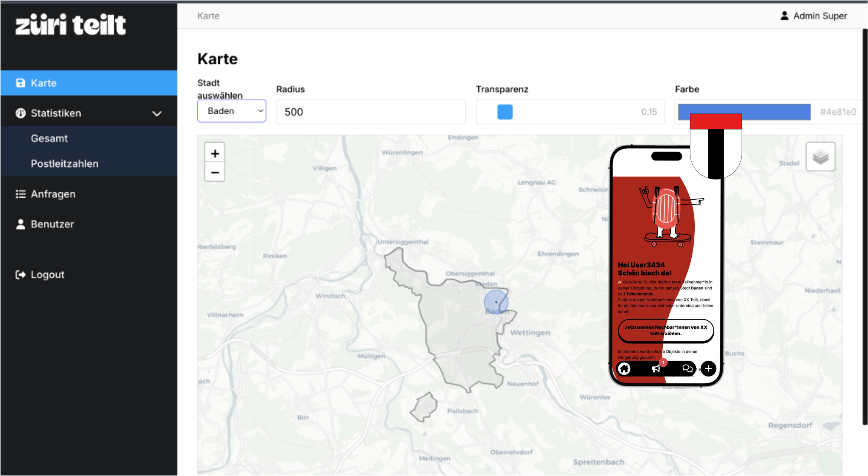Click the Anfragen list icon
This screenshot has width=868, height=476.
coord(20,194)
